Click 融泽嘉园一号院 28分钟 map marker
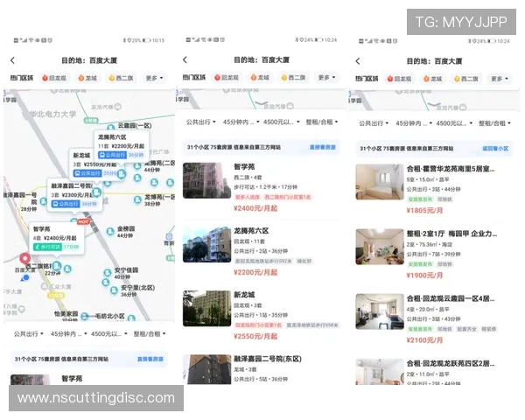 [x=44, y=201]
